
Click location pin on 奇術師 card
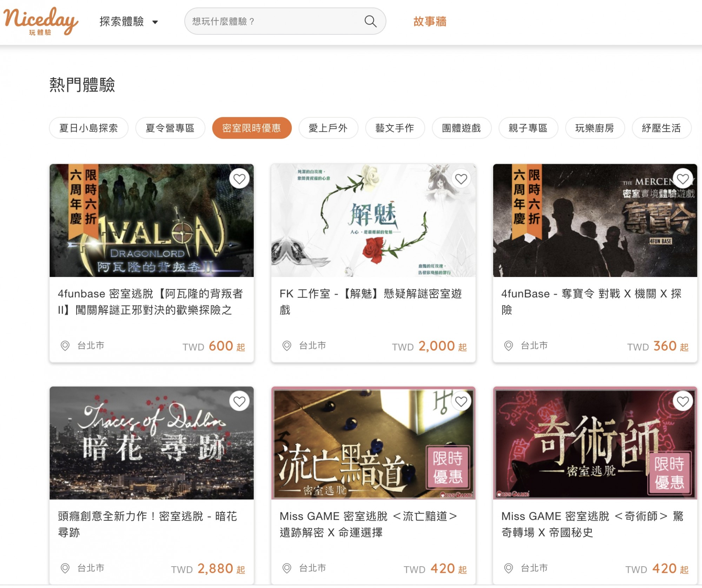click(509, 568)
